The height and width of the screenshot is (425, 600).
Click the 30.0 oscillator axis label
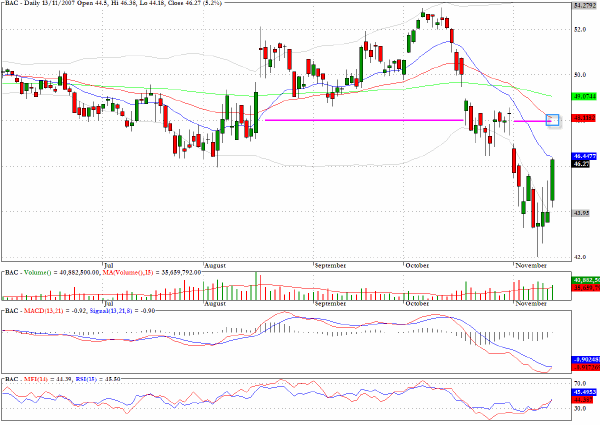tap(580, 409)
